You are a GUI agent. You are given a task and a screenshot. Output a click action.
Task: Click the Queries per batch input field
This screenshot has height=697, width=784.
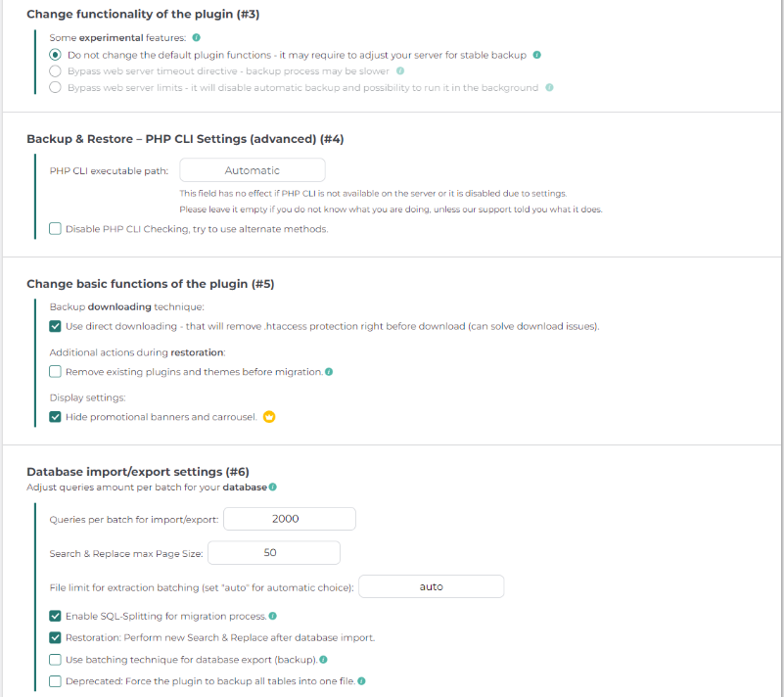[289, 519]
